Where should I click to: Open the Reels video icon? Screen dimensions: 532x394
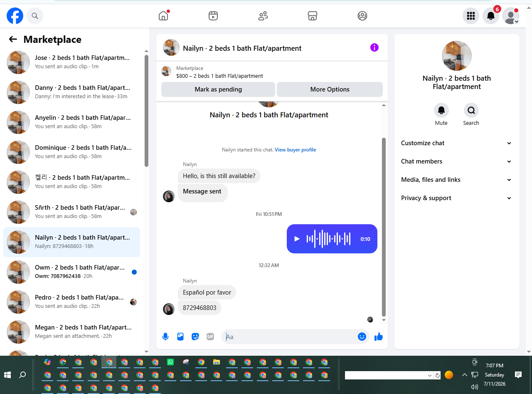(x=213, y=16)
